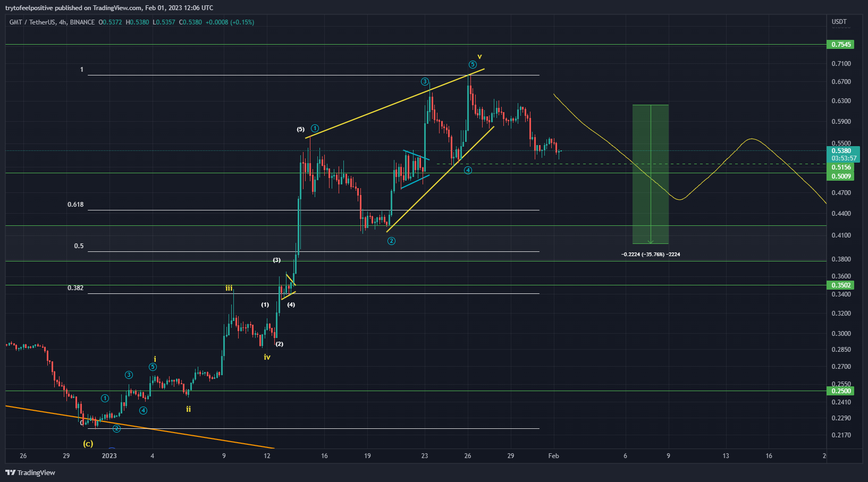Click the 0.7100 value on the price axis
This screenshot has width=868, height=482.
pos(841,64)
